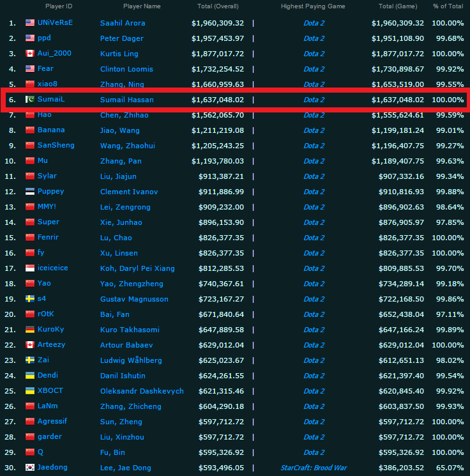Click the % of Total column header
Screen dimensions: 470x476
click(448, 6)
